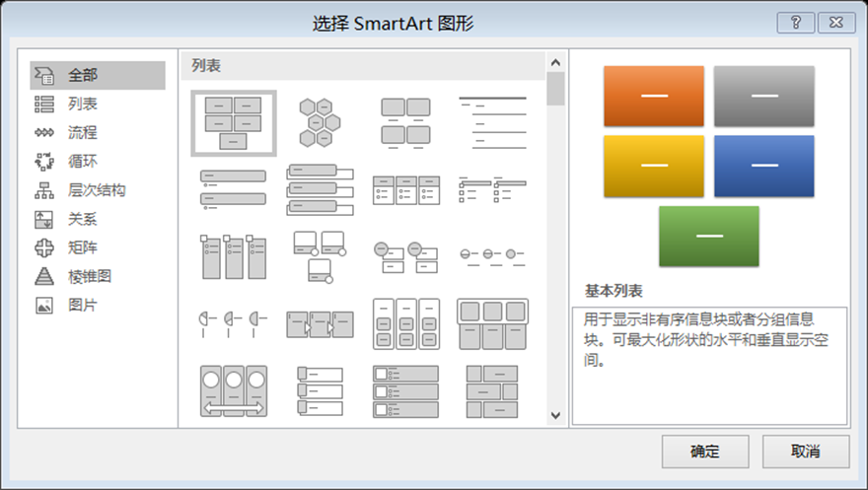This screenshot has width=868, height=490.
Task: Click the gray block in the preview
Action: [x=763, y=97]
